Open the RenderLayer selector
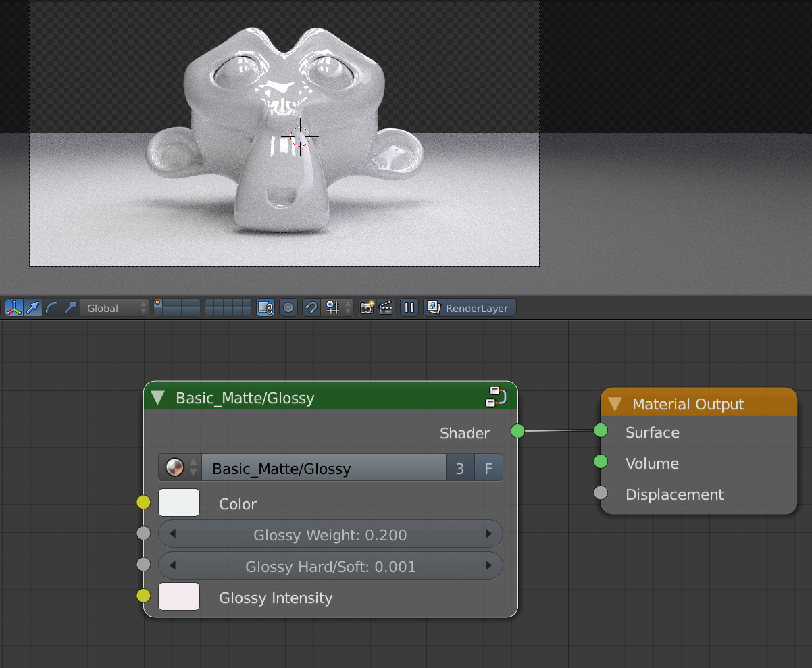The width and height of the screenshot is (812, 668). click(x=470, y=308)
